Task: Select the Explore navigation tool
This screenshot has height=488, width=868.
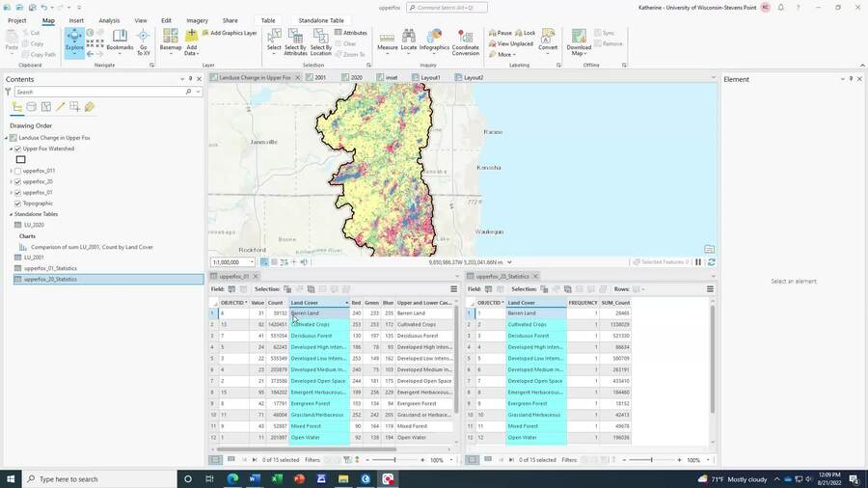Action: (74, 42)
